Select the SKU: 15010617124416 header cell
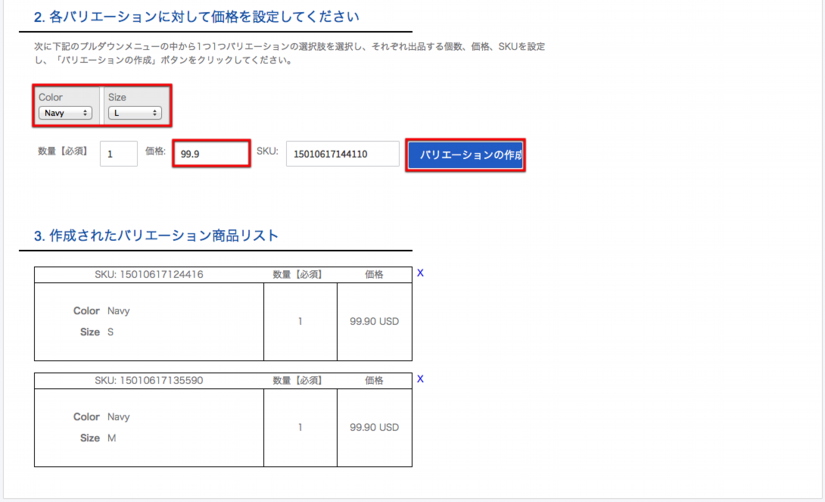The image size is (825, 502). coord(149,274)
